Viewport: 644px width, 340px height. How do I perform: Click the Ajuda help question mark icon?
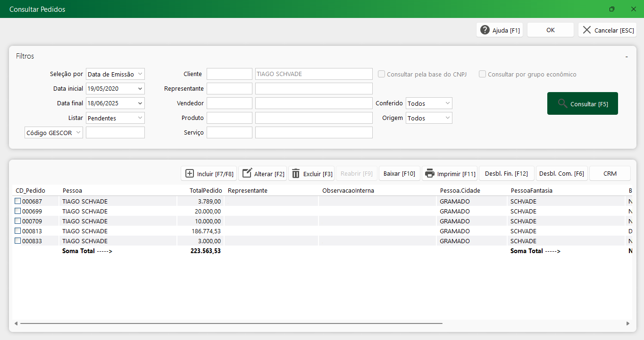click(x=485, y=30)
